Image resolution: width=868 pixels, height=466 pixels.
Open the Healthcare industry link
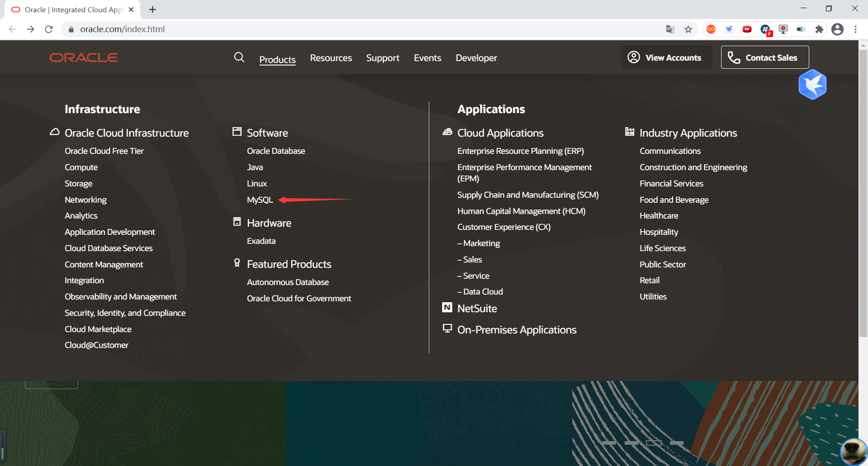[x=659, y=216]
